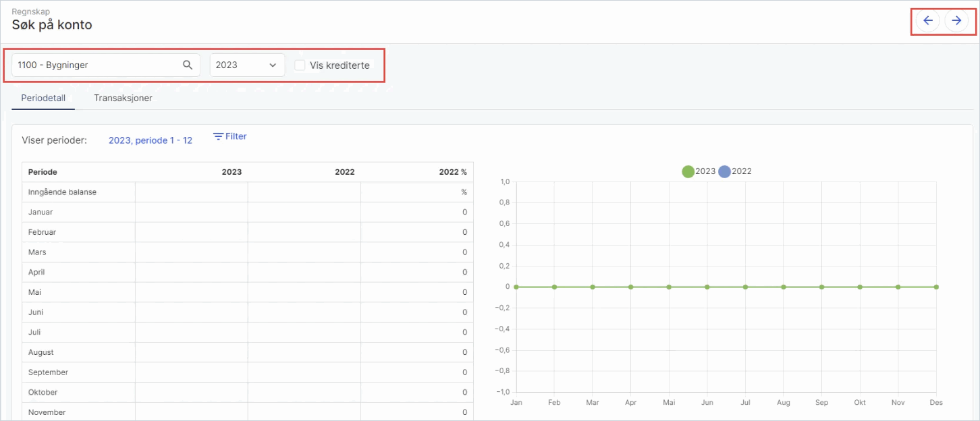The image size is (980, 421).
Task: Go to next account with right arrow
Action: (x=956, y=21)
